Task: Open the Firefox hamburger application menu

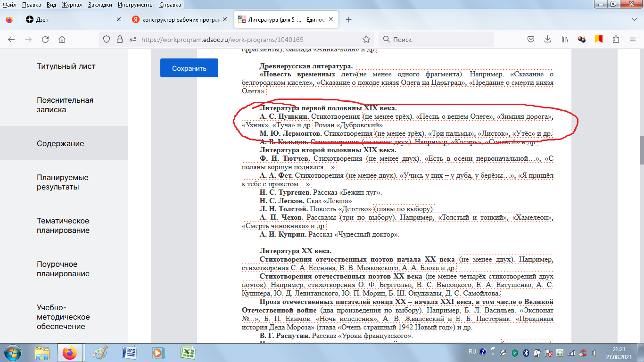Action: point(633,40)
